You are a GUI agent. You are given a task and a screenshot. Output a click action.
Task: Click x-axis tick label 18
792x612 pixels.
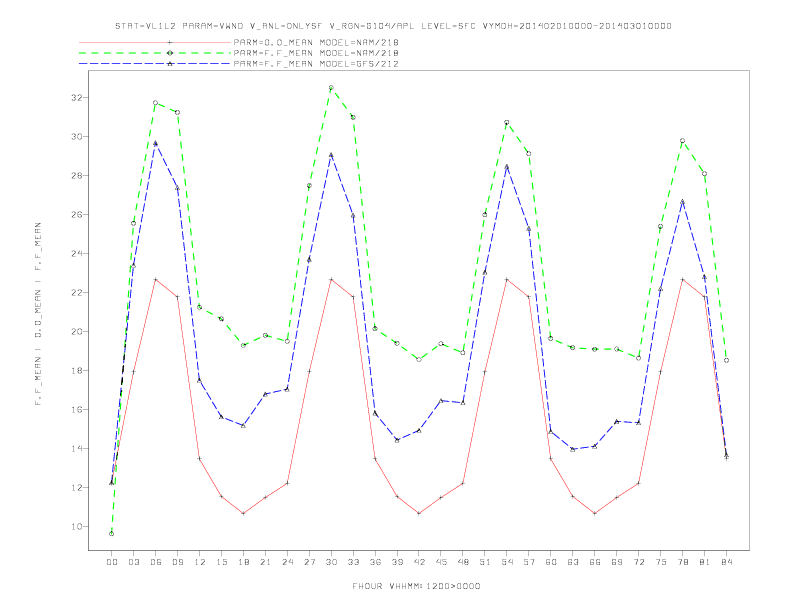[x=243, y=562]
